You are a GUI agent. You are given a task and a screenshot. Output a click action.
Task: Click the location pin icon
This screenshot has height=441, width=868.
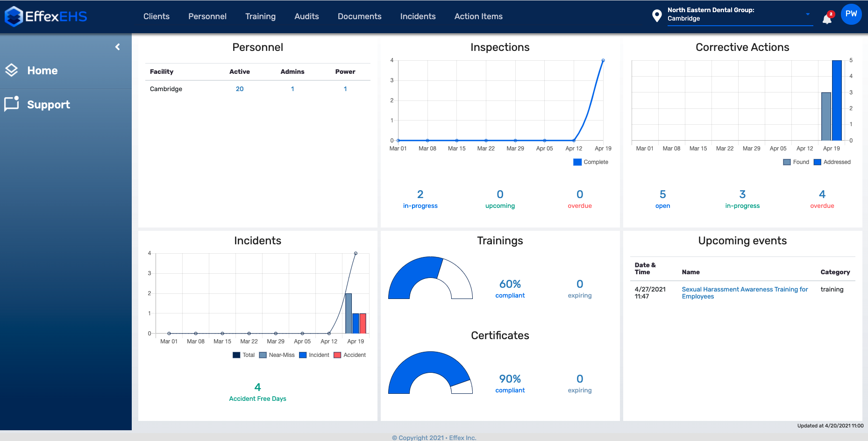(658, 15)
